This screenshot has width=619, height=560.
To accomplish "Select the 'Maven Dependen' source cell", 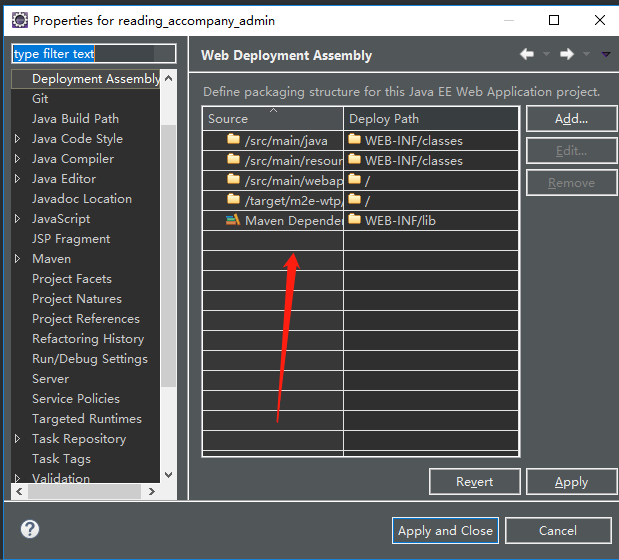I will [x=273, y=221].
